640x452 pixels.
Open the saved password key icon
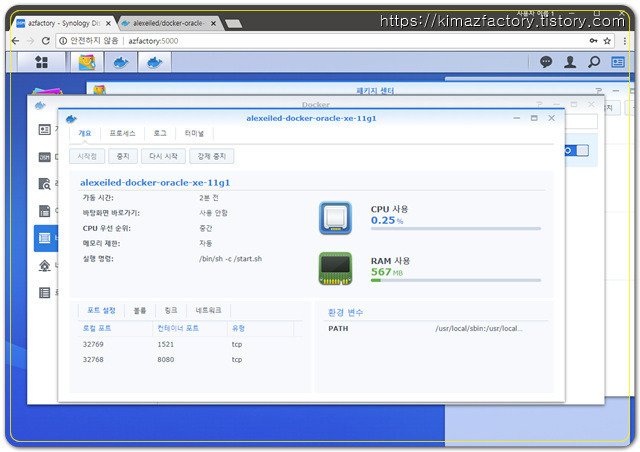pos(593,41)
